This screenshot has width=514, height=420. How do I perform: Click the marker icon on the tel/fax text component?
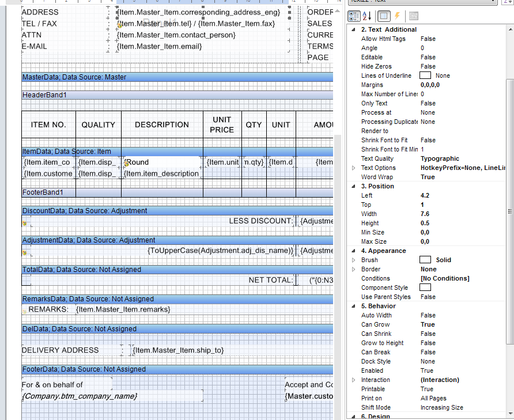coord(120,25)
